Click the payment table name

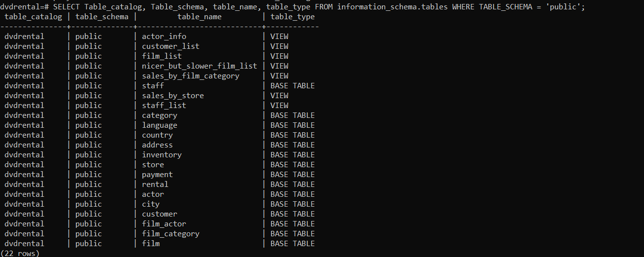(x=157, y=175)
